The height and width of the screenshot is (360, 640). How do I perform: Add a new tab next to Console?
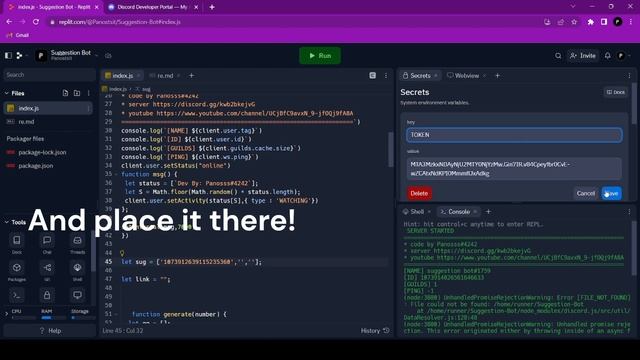[x=488, y=211]
